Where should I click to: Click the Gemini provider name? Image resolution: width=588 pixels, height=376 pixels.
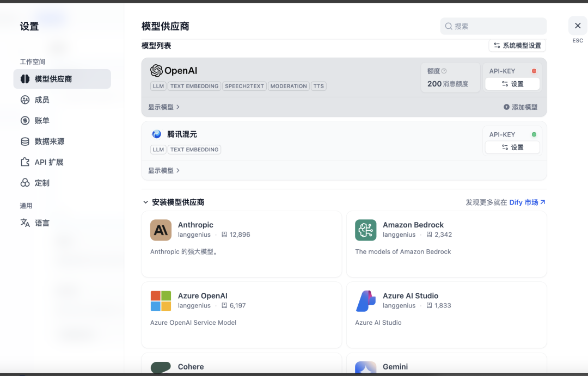coord(395,367)
